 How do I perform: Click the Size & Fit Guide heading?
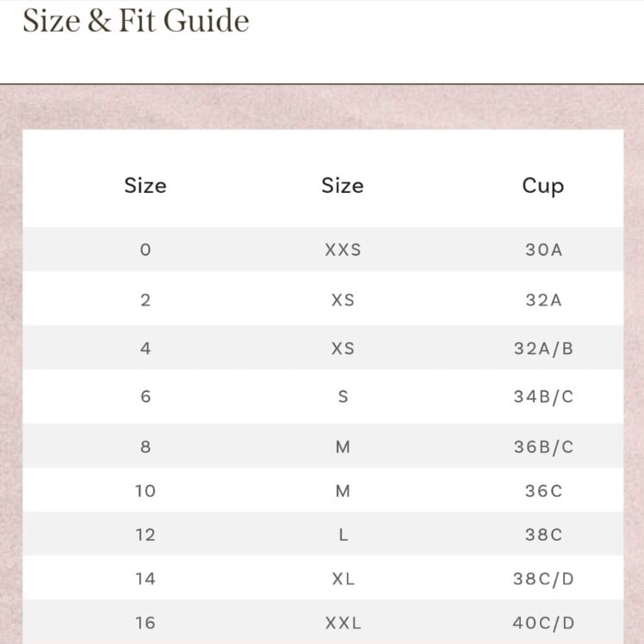136,21
